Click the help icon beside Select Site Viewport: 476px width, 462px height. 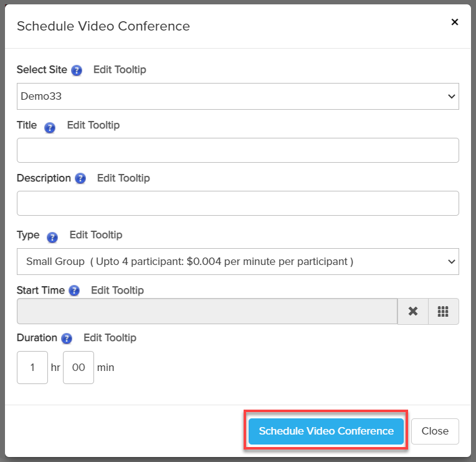tap(77, 70)
